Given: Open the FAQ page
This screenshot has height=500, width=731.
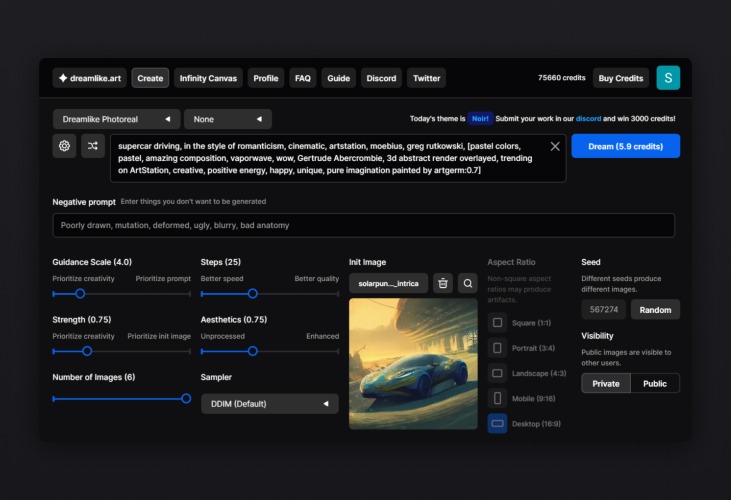Looking at the screenshot, I should (x=303, y=78).
